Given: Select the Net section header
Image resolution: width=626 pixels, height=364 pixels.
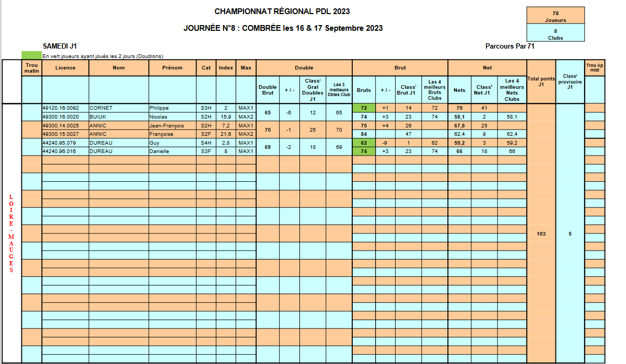Looking at the screenshot, I should coord(488,68).
